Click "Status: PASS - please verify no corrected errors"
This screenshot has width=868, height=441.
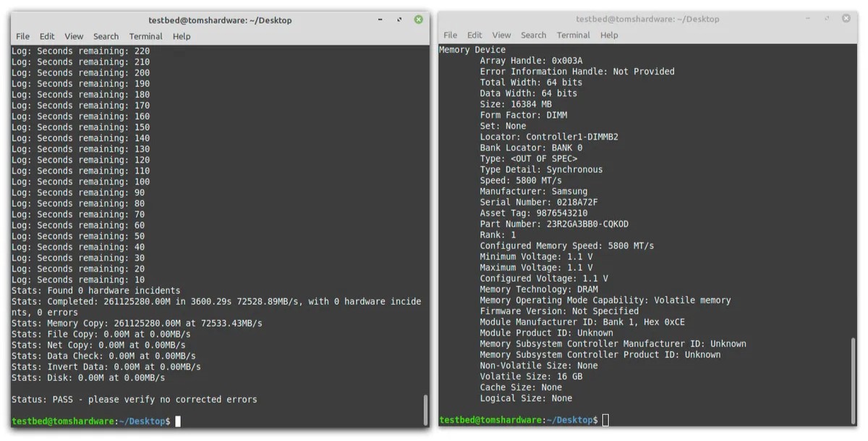(x=134, y=399)
